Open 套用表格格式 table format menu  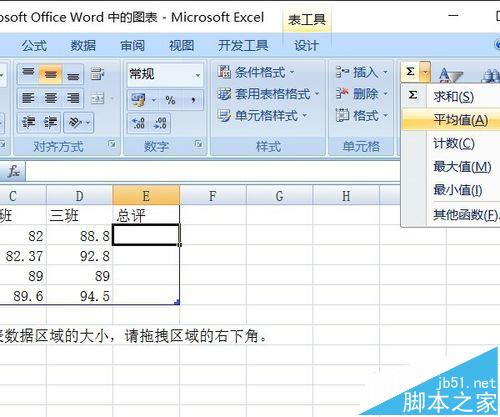[x=269, y=94]
